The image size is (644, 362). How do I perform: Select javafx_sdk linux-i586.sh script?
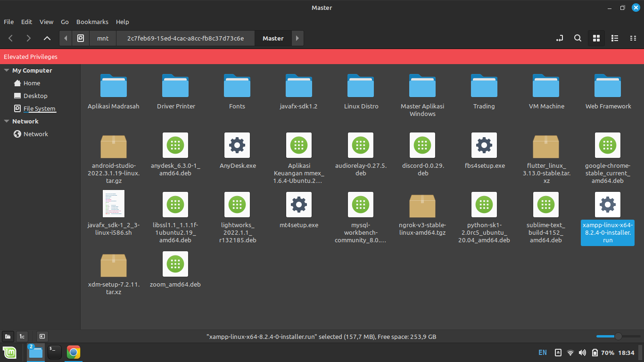coord(114,214)
